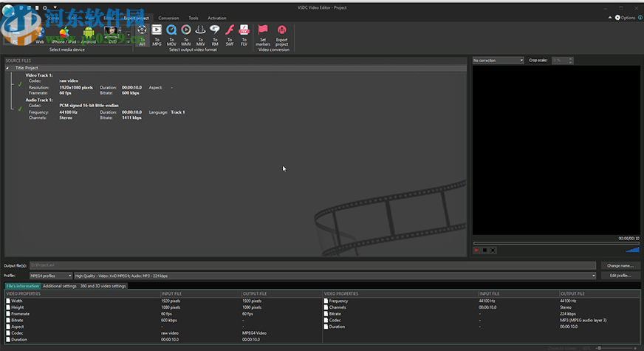Choose the To AVI output format
The width and height of the screenshot is (644, 351).
142,35
